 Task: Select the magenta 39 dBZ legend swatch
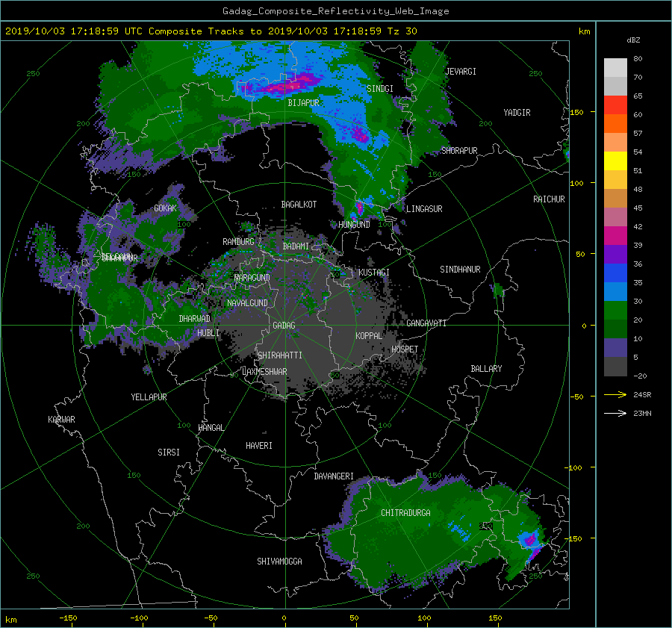pyautogui.click(x=615, y=236)
